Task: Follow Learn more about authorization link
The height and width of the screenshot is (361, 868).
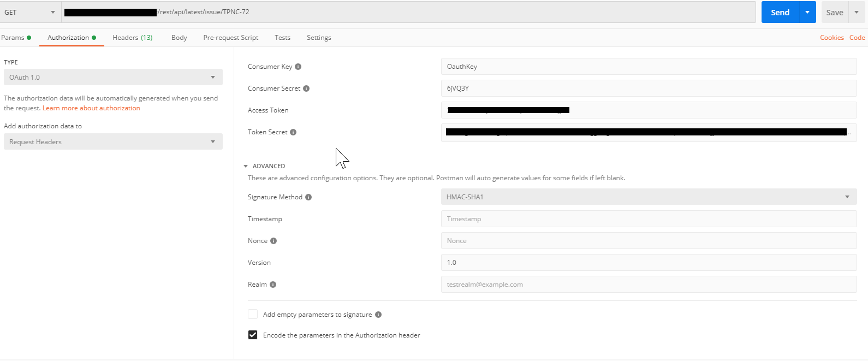Action: tap(91, 108)
